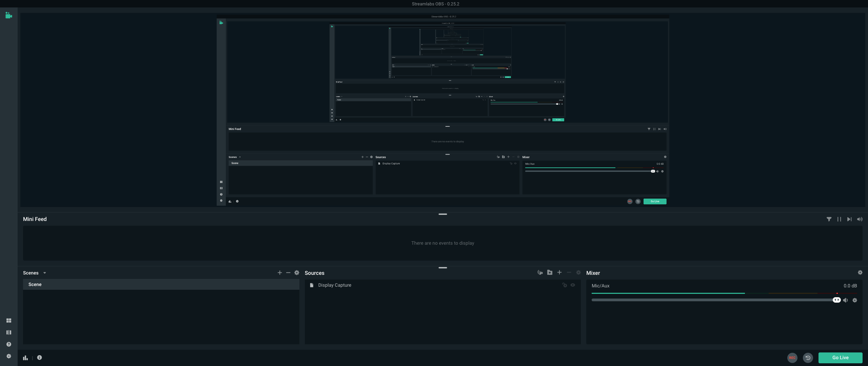Click the Editor camera icon in sidebar
Image resolution: width=868 pixels, height=366 pixels.
[x=9, y=15]
